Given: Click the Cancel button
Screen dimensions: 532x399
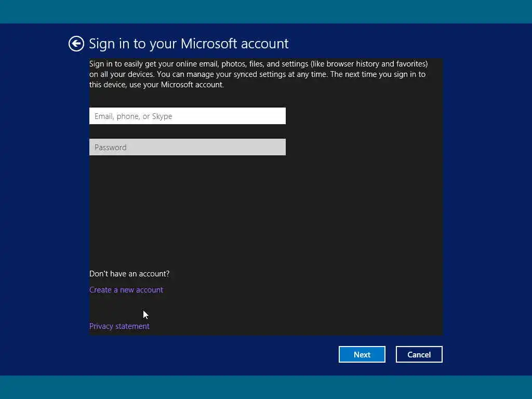Looking at the screenshot, I should 419,354.
